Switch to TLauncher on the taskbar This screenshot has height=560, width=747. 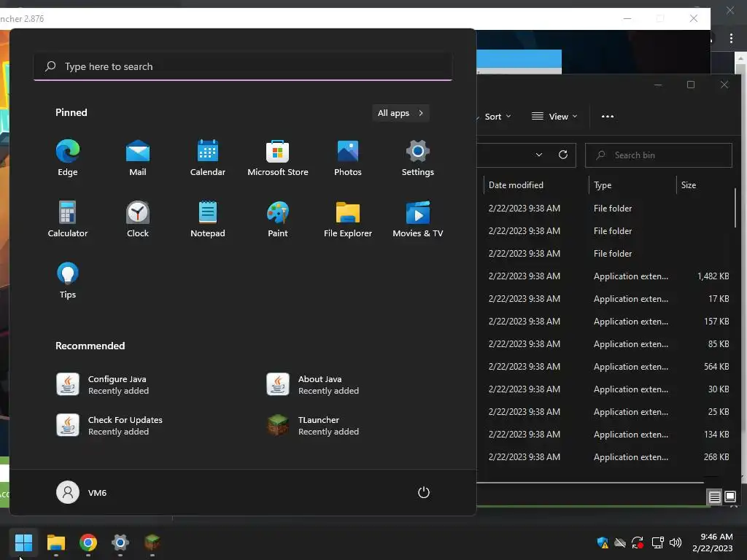click(x=152, y=542)
